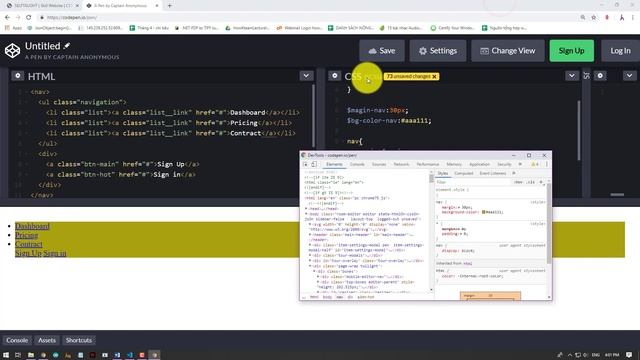Viewport: 640px width, 360px height.
Task: Click Dashboard link in preview
Action: pos(32,226)
